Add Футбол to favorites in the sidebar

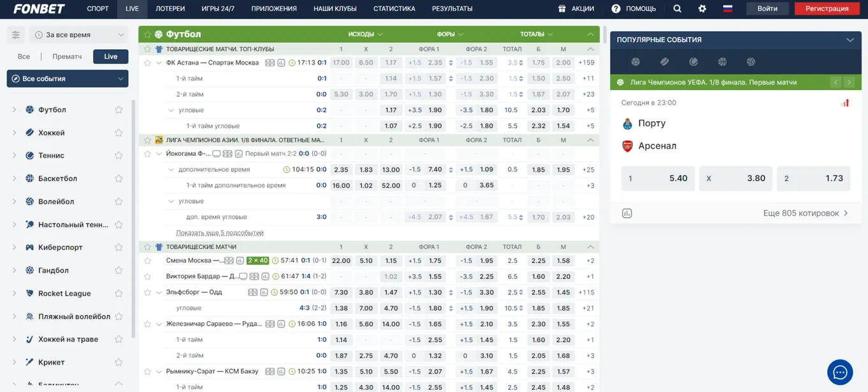[x=119, y=110]
